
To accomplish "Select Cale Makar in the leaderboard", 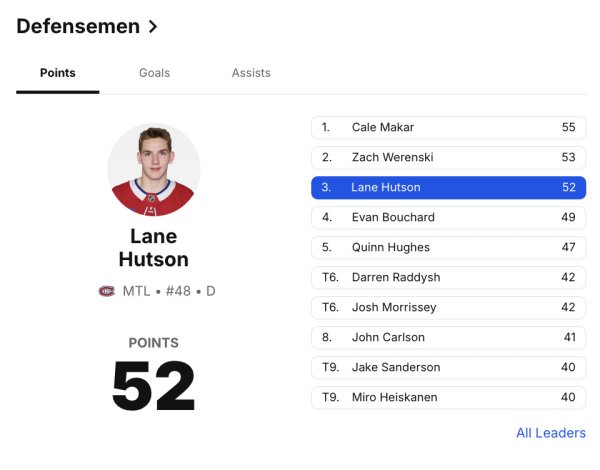I will pyautogui.click(x=448, y=128).
